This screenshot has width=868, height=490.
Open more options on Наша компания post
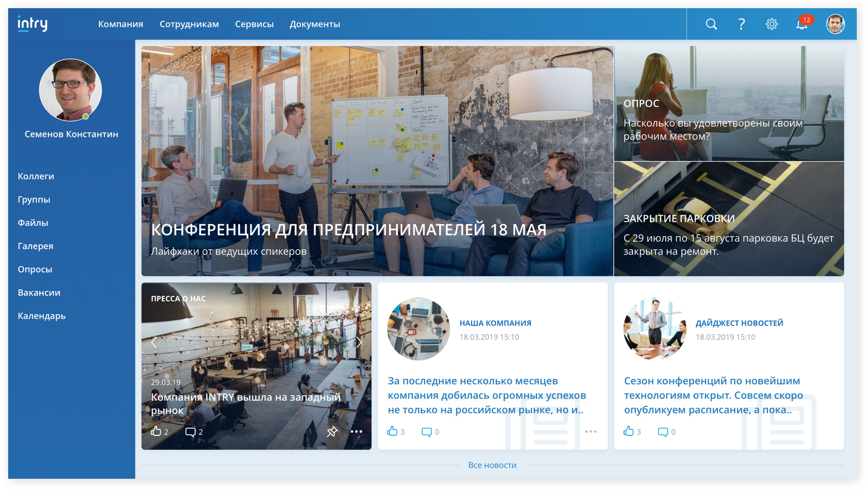591,432
